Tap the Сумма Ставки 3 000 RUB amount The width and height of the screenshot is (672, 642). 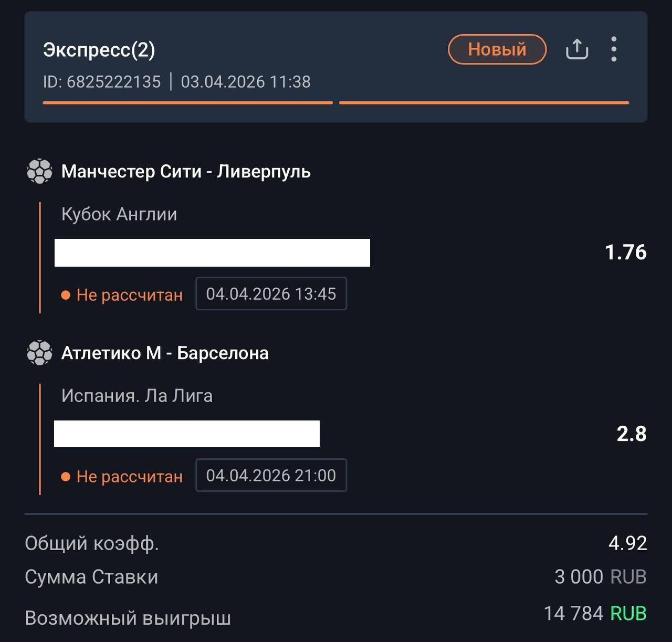pos(600,577)
